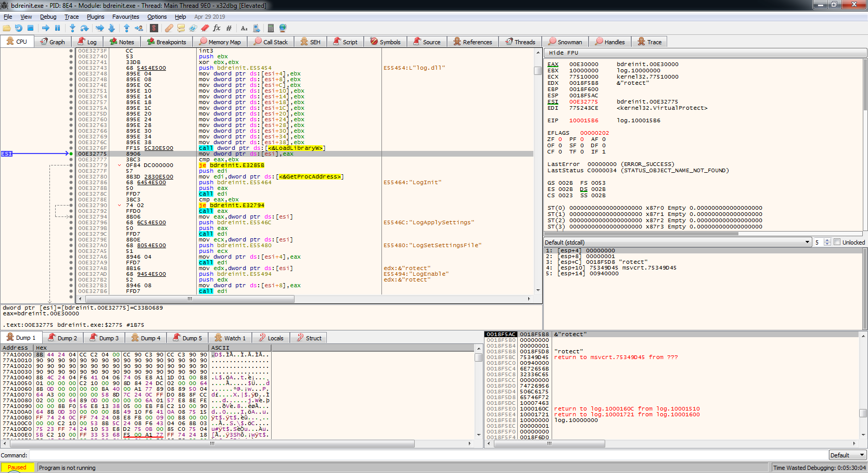Open the Calculator toolbar icon

click(x=271, y=28)
